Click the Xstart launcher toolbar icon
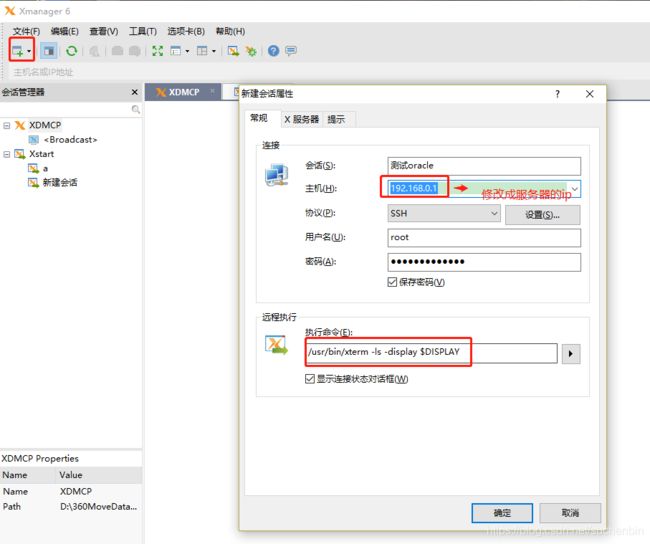Screen dimensions: 650x544 point(233,51)
